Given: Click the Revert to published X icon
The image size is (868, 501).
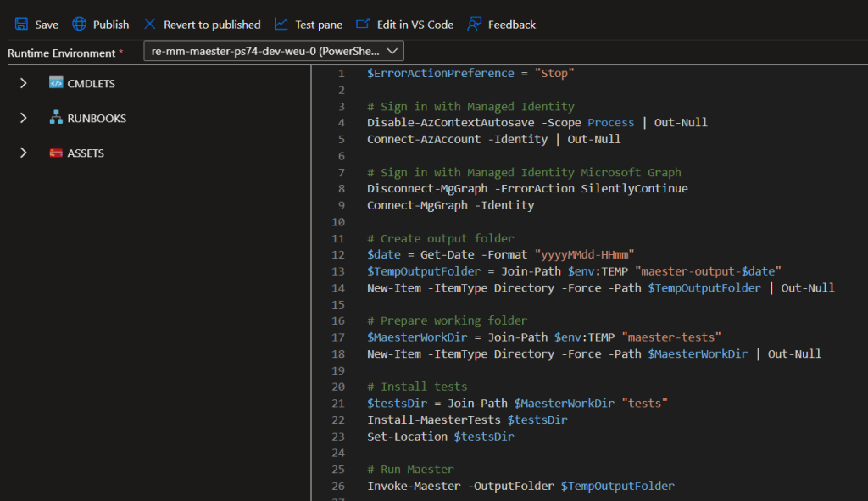Looking at the screenshot, I should click(x=149, y=24).
